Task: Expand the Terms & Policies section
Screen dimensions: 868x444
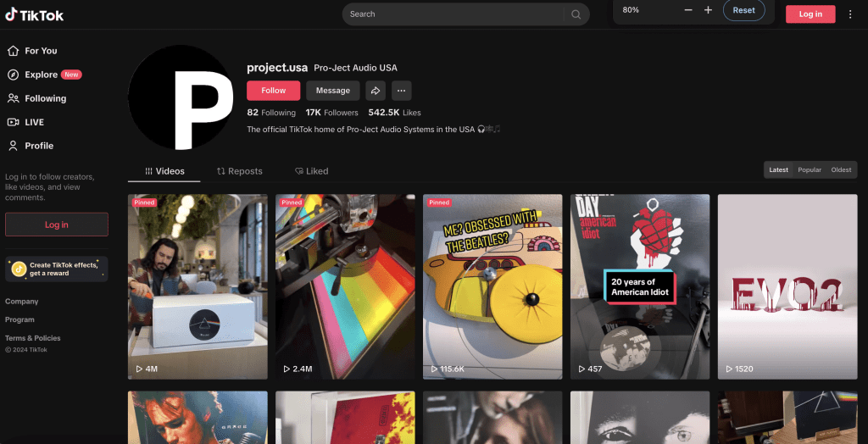Action: 33,338
